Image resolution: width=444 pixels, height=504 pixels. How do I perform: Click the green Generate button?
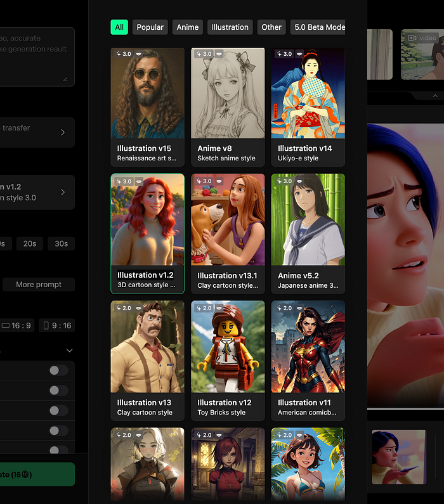click(x=37, y=474)
